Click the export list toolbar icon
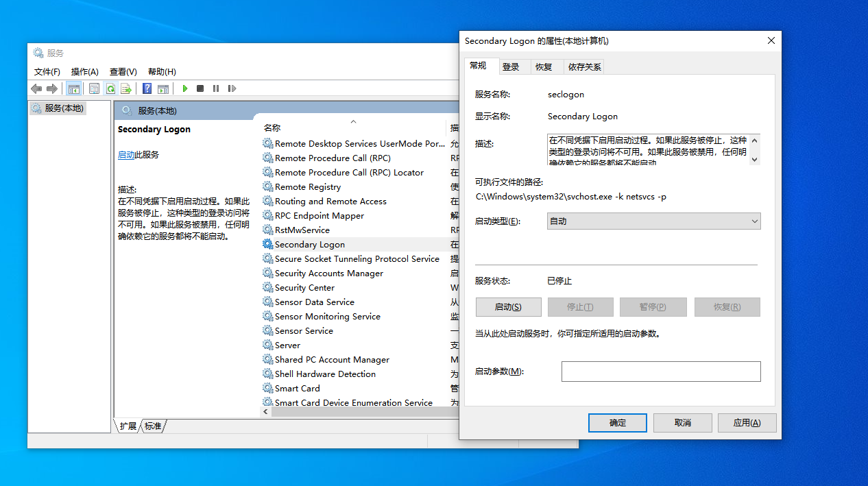This screenshot has height=486, width=868. 126,88
